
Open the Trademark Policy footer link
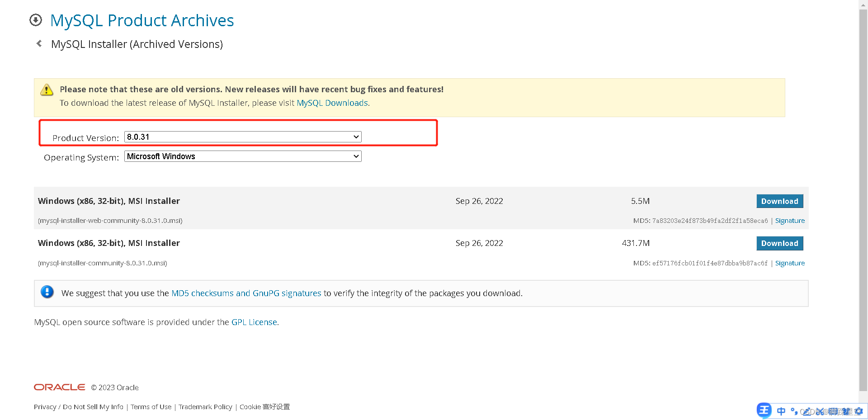click(x=205, y=407)
